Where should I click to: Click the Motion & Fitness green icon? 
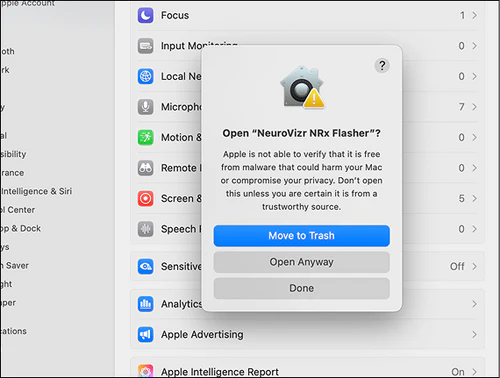[x=146, y=137]
